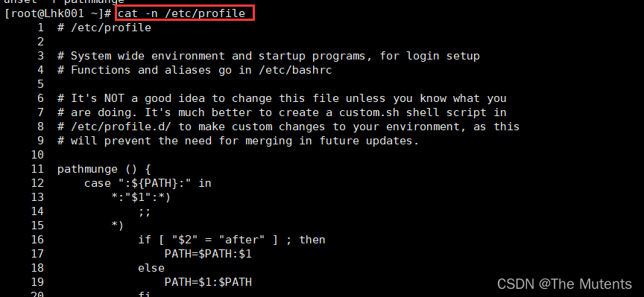Screen dimensions: 644x297
Task: Click the 'else' keyword on line 18
Action: 151,268
